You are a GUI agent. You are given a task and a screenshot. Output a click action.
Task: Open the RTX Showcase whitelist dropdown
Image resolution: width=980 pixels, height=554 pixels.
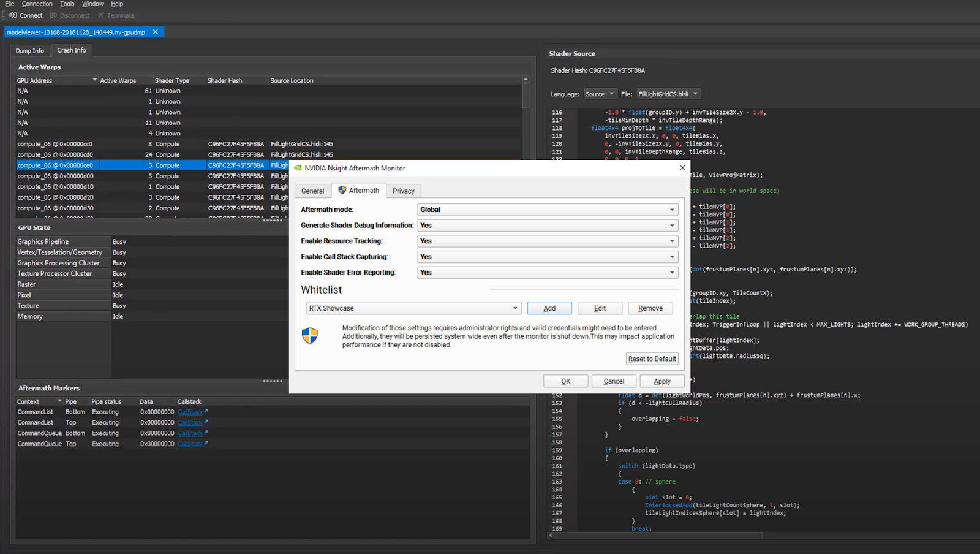click(x=413, y=308)
